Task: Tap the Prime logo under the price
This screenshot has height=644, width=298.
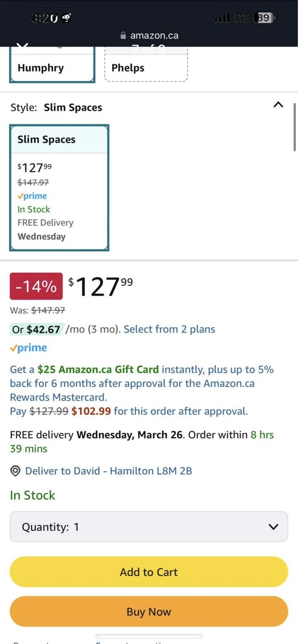Action: click(x=28, y=348)
